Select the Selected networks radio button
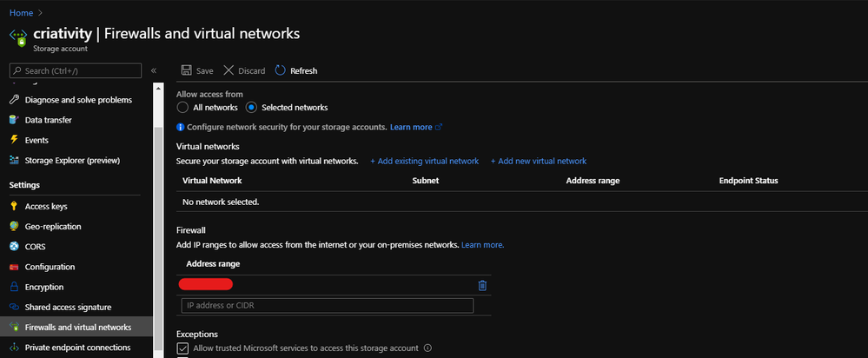Screen dimensions: 868x358 point(251,108)
